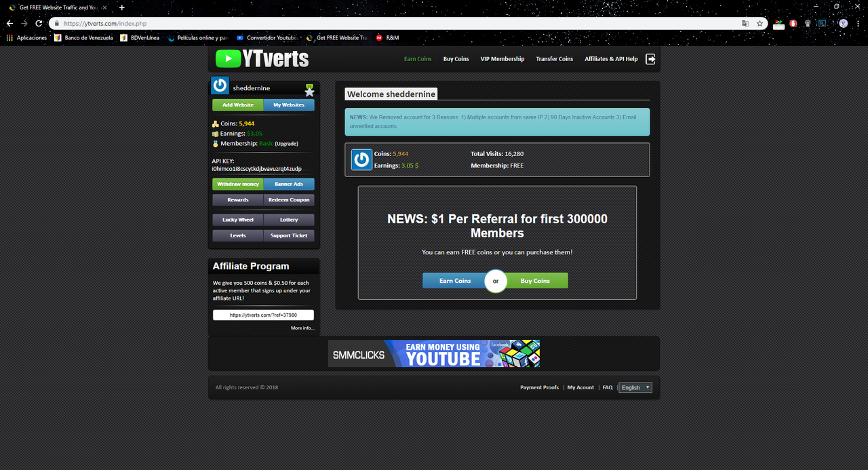
Task: Click the blue Earn Coins button
Action: point(454,281)
